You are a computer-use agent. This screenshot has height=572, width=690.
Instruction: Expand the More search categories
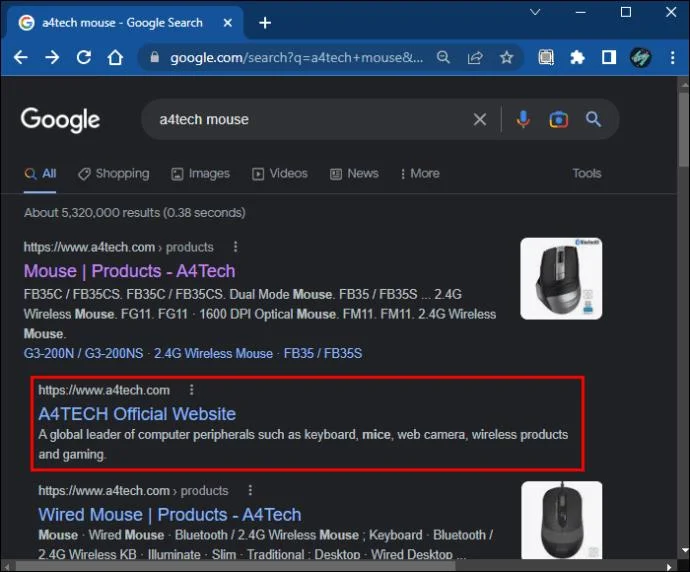point(420,174)
